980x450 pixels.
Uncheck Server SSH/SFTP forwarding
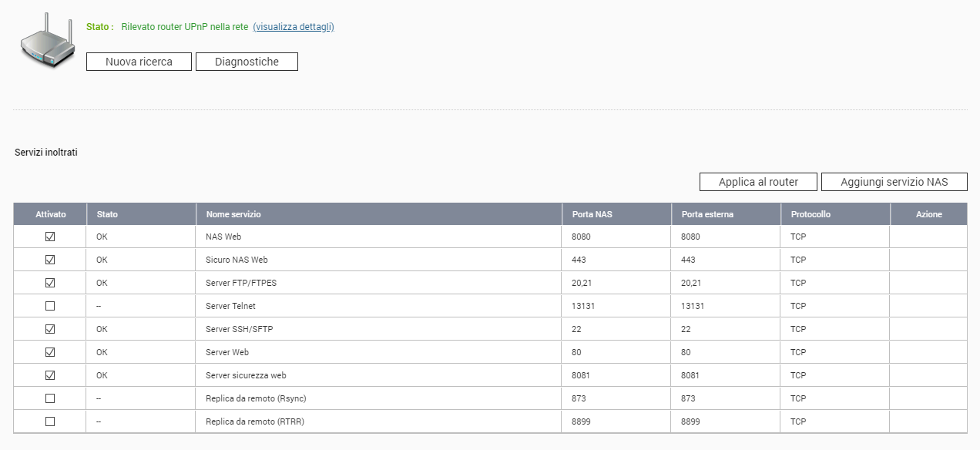(x=50, y=329)
